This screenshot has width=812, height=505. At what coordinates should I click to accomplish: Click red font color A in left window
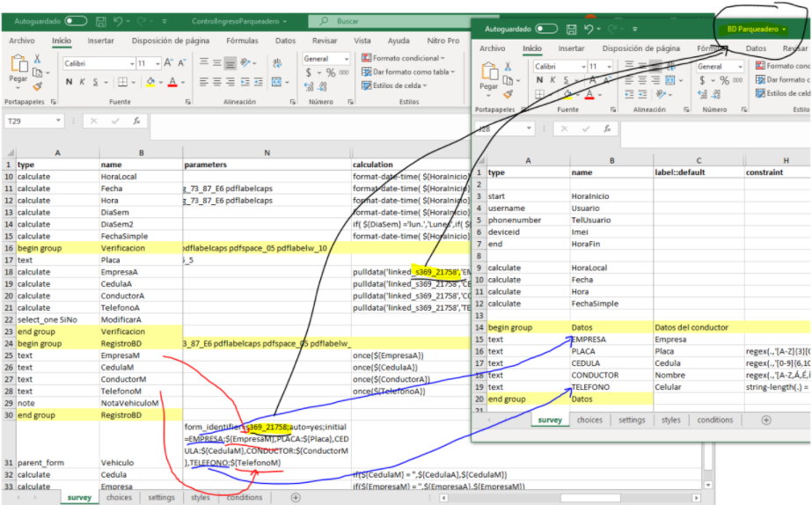172,82
